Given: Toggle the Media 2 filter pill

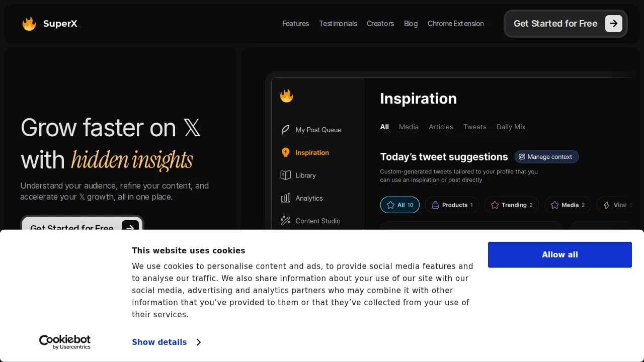Looking at the screenshot, I should pyautogui.click(x=567, y=205).
